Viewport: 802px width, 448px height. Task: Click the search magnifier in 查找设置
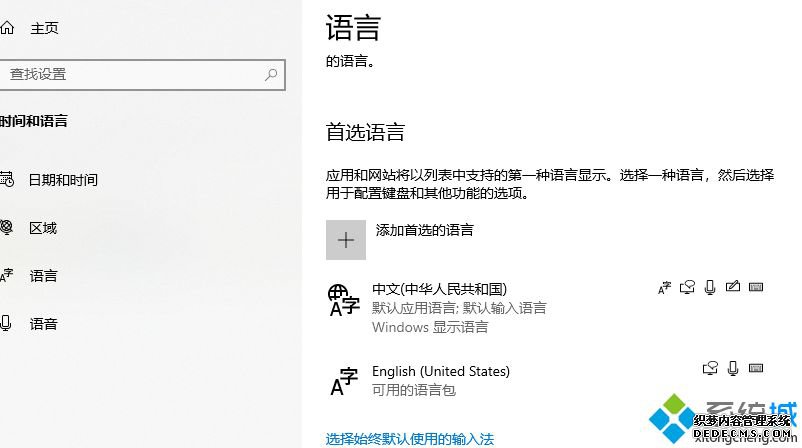coord(271,75)
